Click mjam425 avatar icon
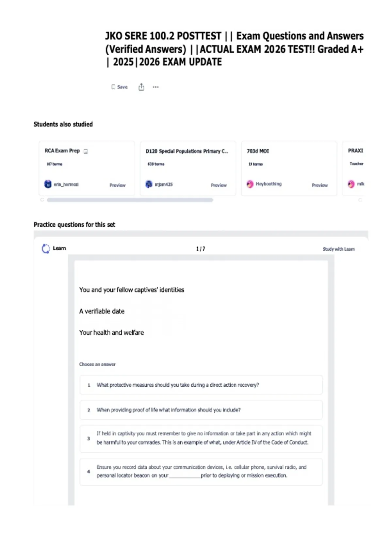Viewport: 392px width, 556px height. (x=149, y=184)
